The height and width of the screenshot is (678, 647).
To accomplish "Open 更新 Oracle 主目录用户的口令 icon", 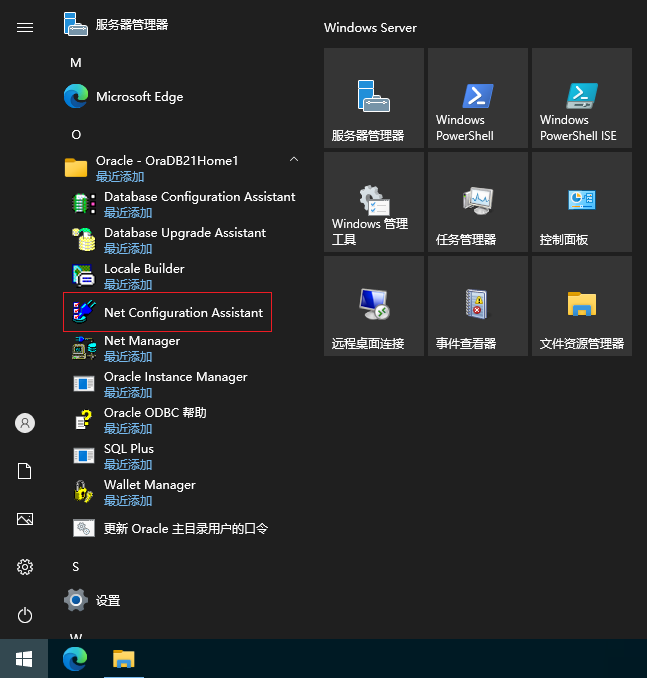I will 83,528.
